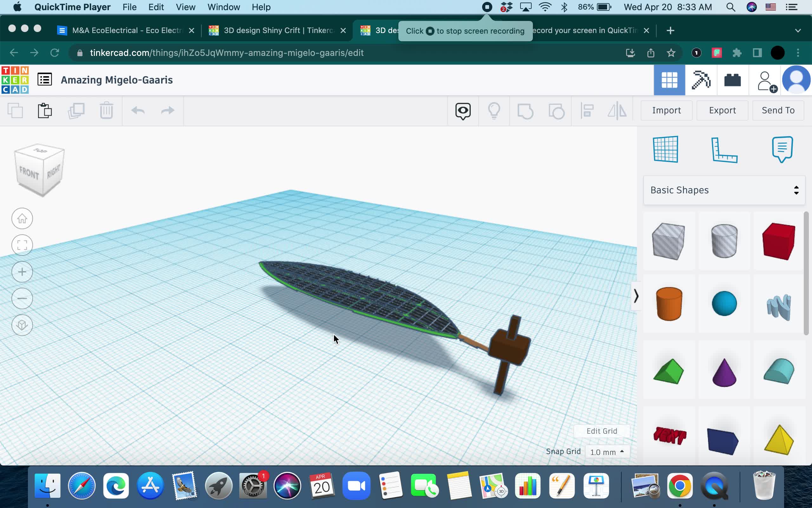812x508 pixels.
Task: Select the 3D design grid view
Action: (669, 80)
